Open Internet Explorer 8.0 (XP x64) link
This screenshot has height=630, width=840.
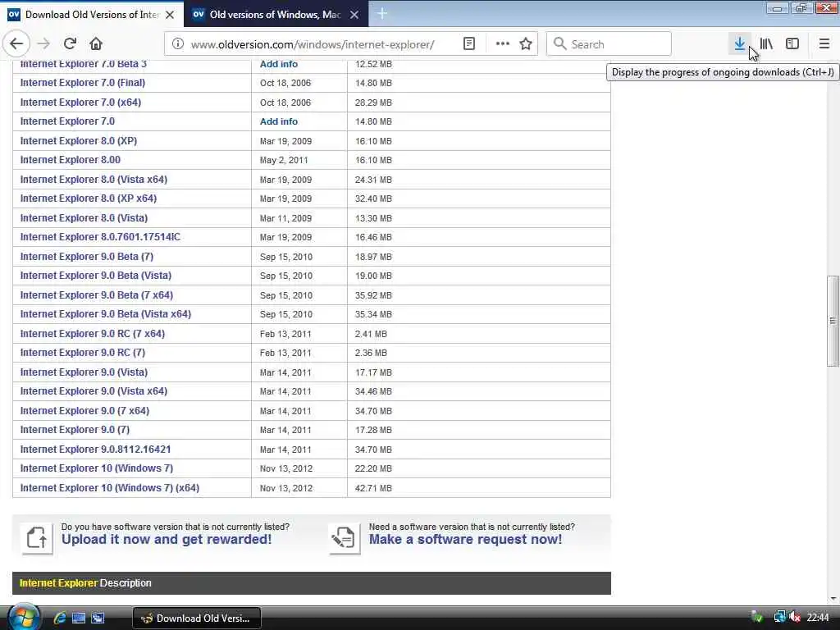click(x=89, y=199)
